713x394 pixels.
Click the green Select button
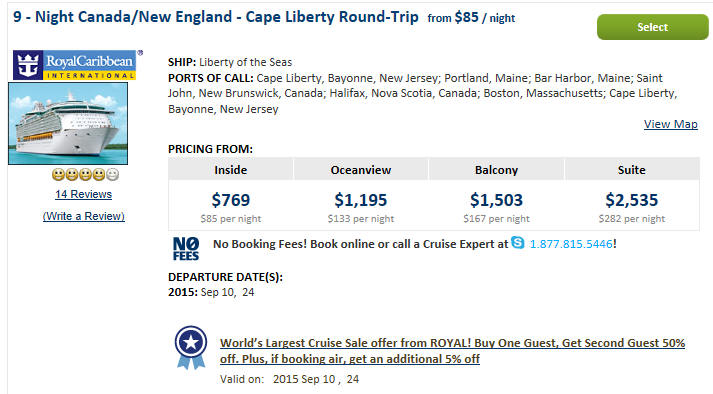[x=653, y=27]
